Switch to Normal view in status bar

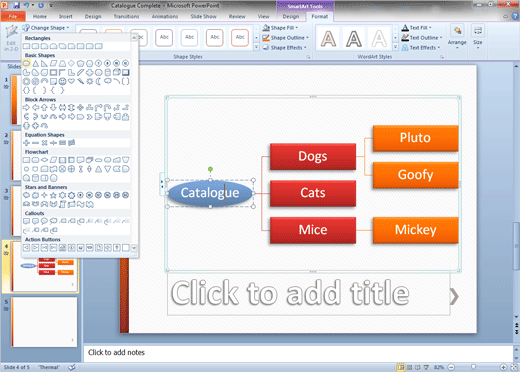[401, 367]
